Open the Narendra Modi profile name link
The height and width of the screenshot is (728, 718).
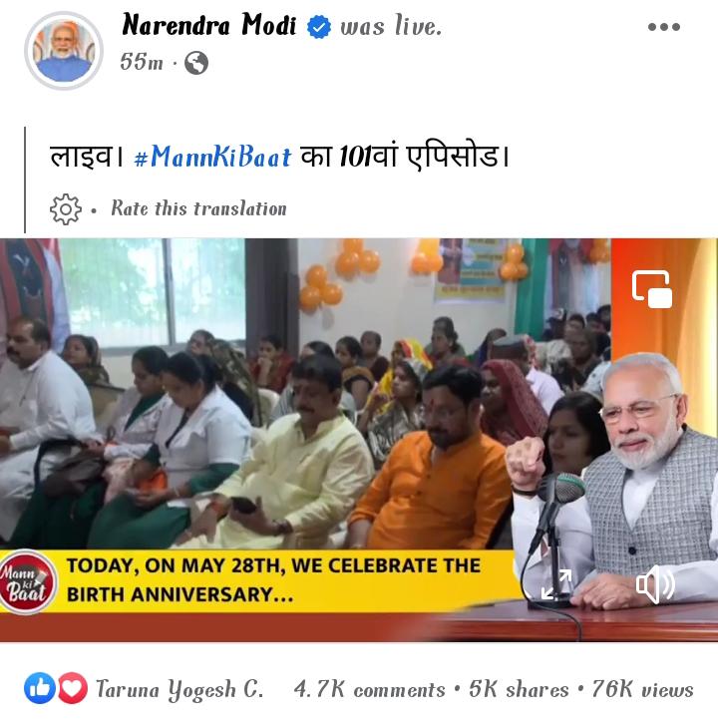point(208,25)
